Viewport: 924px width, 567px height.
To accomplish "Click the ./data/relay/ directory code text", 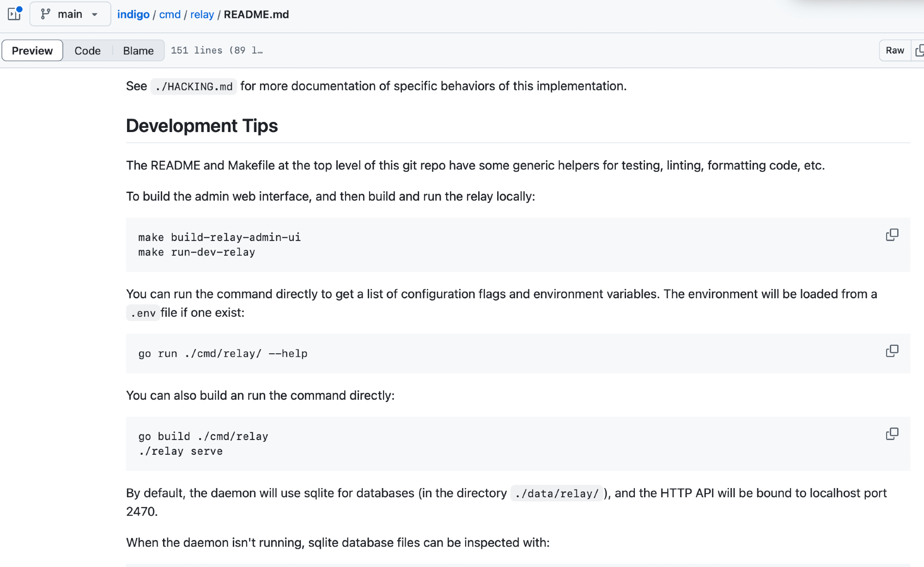I will pos(556,494).
